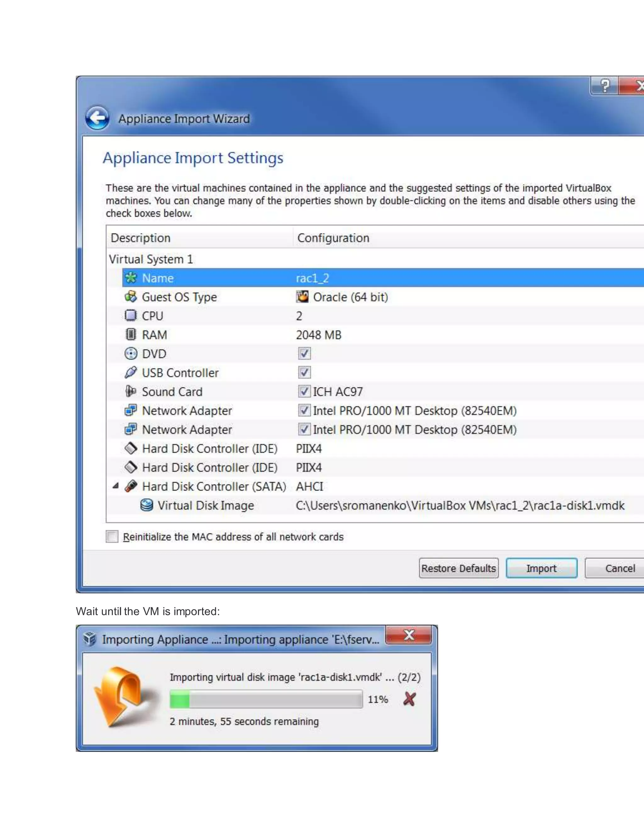Uncheck the first Intel PRO/1000 network adapter
Image resolution: width=644 pixels, height=833 pixels.
click(304, 411)
